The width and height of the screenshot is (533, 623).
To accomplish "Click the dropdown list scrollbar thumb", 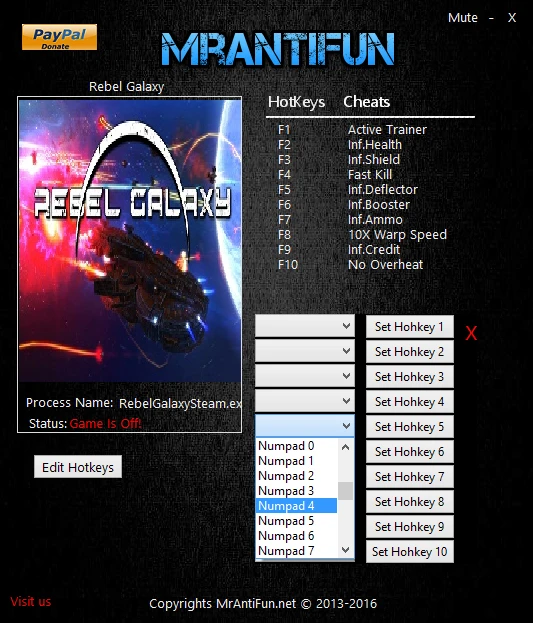I will (345, 491).
